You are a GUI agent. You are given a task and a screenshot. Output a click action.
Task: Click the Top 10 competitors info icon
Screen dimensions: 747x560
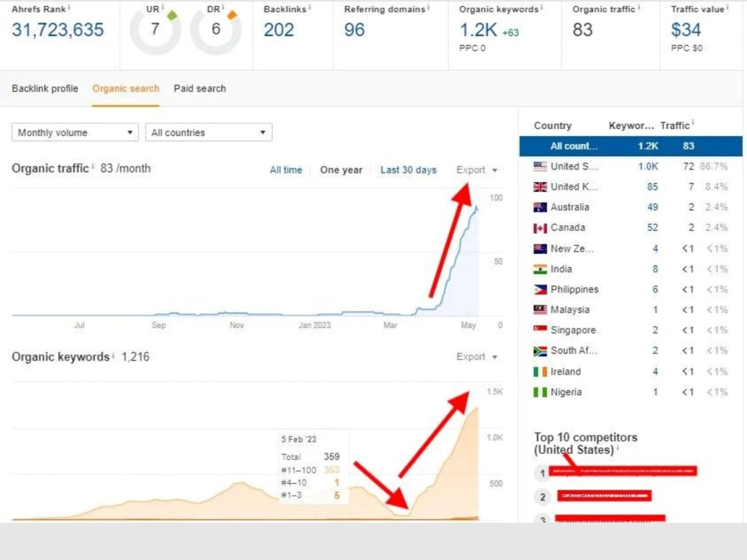618,448
